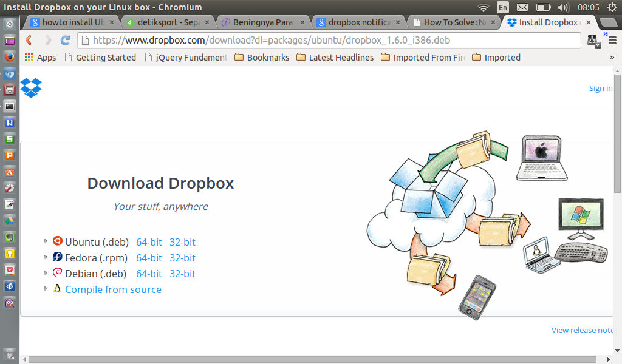Viewport: 622px width, 364px height.
Task: Click the page icon inside the address bar
Action: coord(84,41)
